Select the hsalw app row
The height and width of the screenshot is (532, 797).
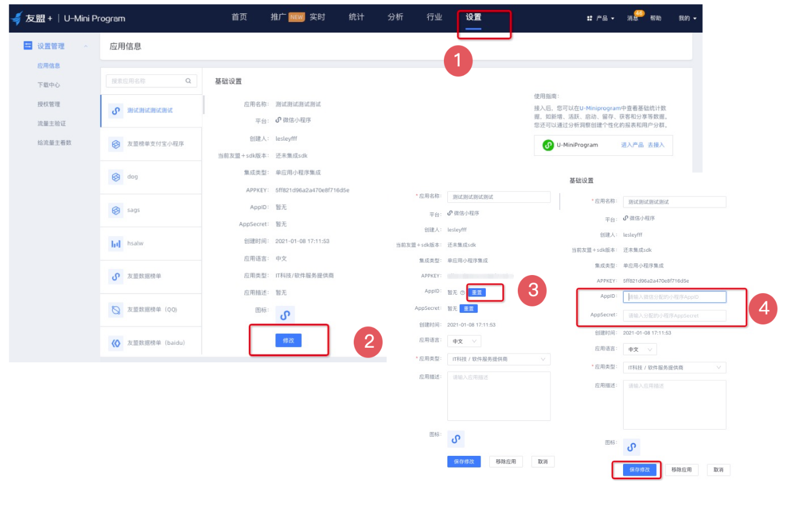(151, 244)
